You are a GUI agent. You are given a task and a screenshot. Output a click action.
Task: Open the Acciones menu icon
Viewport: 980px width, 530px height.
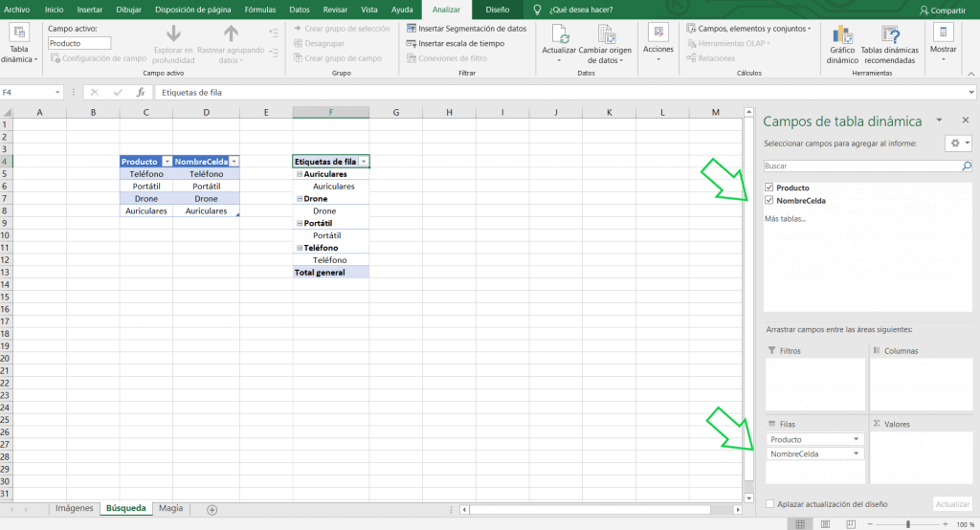(x=658, y=33)
